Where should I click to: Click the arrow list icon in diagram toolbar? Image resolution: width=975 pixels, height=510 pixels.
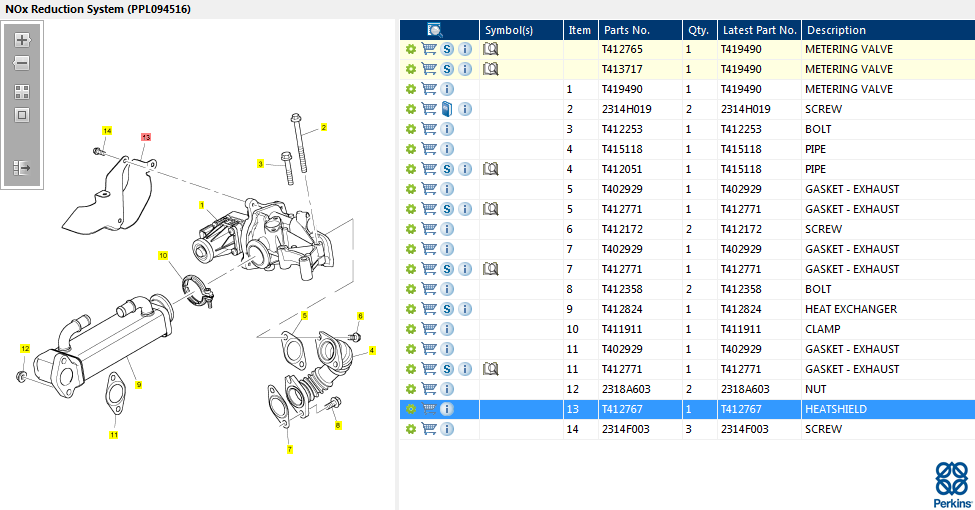pyautogui.click(x=22, y=168)
